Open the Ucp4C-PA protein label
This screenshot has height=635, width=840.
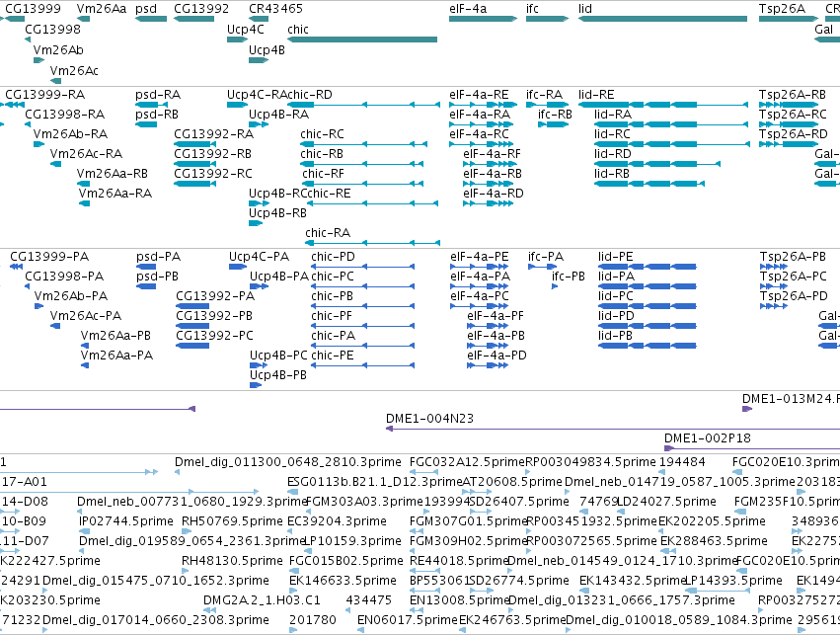point(260,257)
